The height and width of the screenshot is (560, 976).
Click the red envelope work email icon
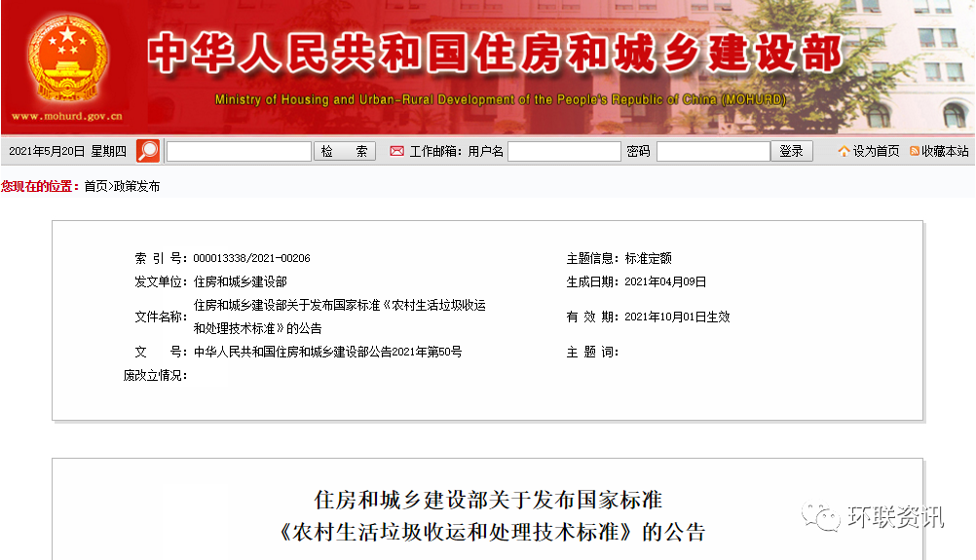[x=396, y=151]
